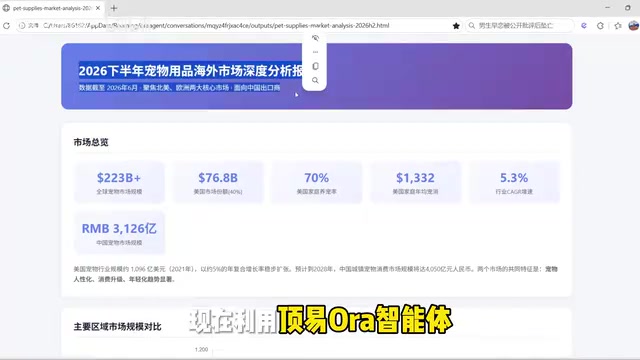Click the 数据截至 2026年6月 subtitle line
The image size is (640, 360).
point(179,87)
